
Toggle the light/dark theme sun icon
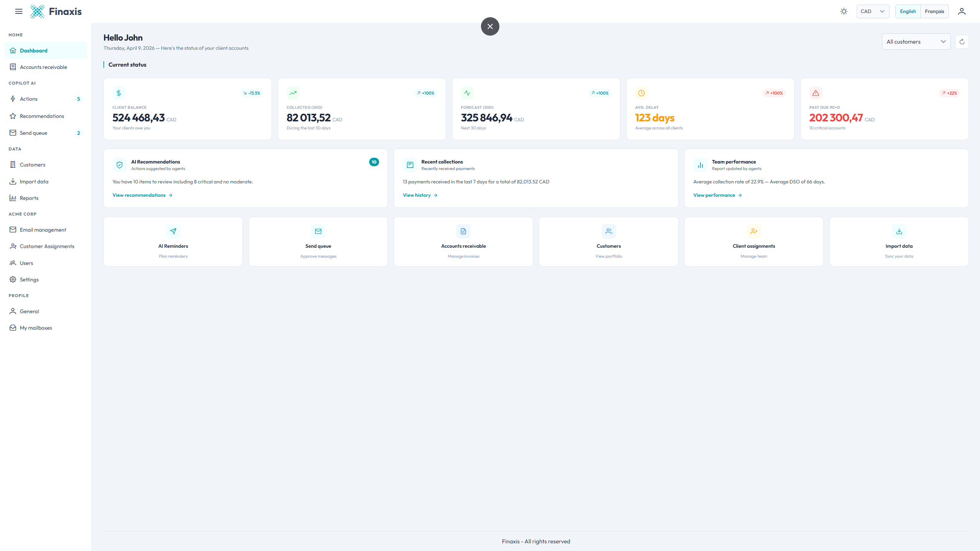[844, 11]
